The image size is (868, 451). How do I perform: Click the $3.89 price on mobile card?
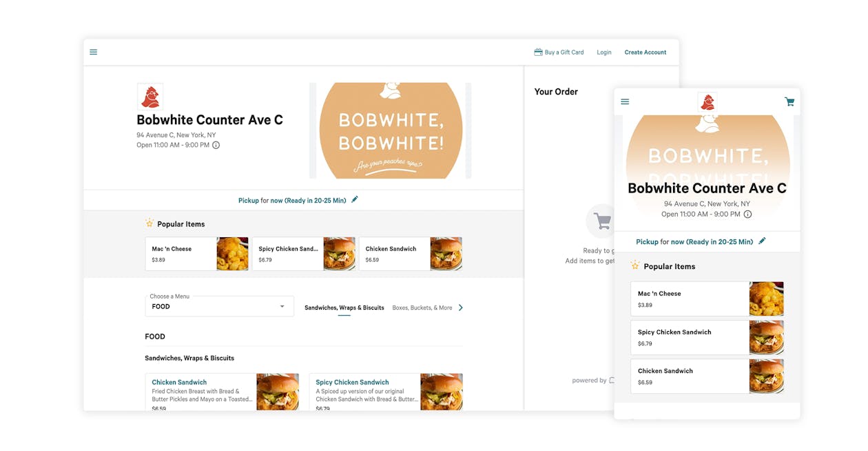click(645, 305)
